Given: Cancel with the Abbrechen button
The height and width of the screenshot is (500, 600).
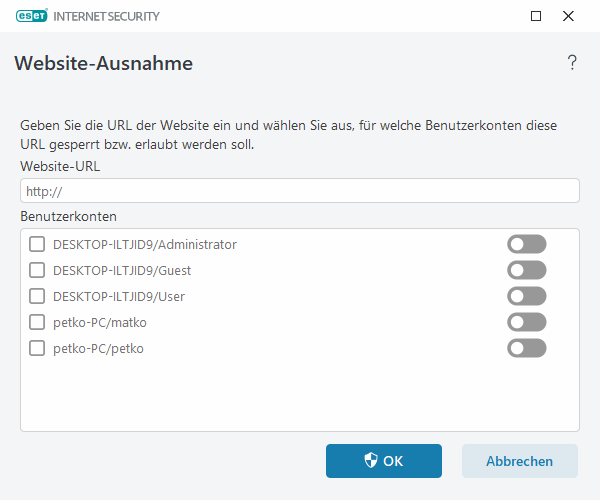Looking at the screenshot, I should (520, 461).
